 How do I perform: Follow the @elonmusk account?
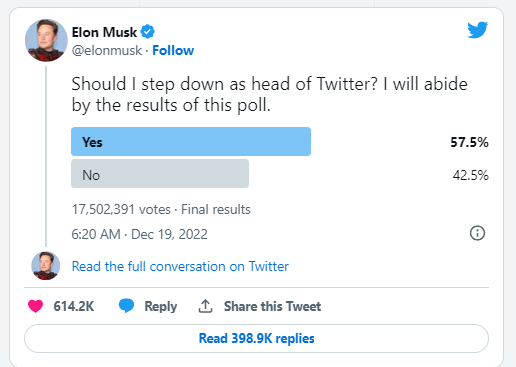coord(173,50)
